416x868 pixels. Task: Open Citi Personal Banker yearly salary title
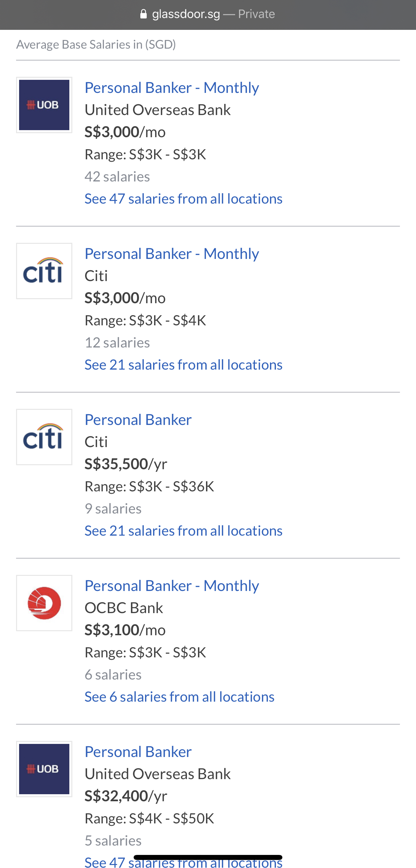coord(138,420)
